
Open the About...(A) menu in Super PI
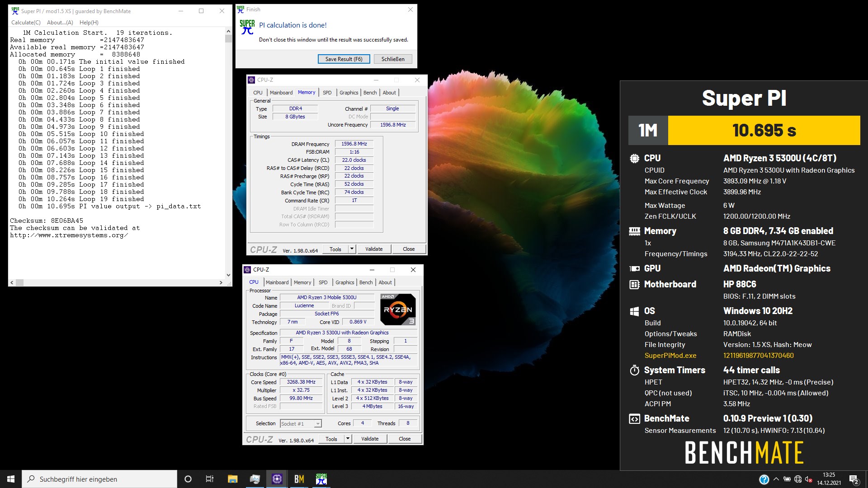(x=60, y=23)
